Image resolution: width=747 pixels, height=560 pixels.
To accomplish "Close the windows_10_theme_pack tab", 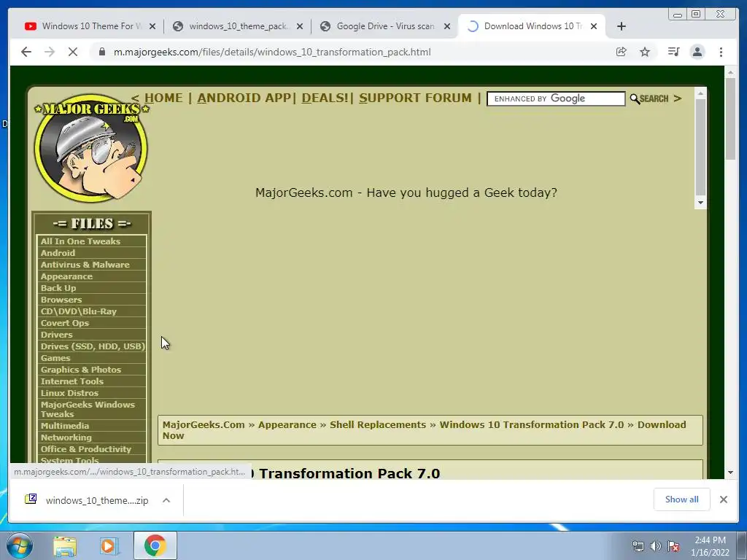I will [300, 27].
